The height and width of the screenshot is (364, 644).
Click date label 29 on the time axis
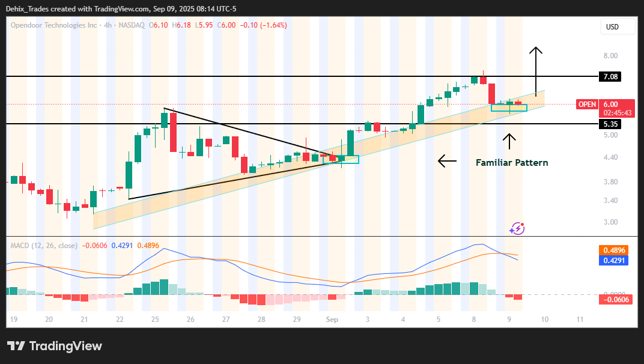297,319
